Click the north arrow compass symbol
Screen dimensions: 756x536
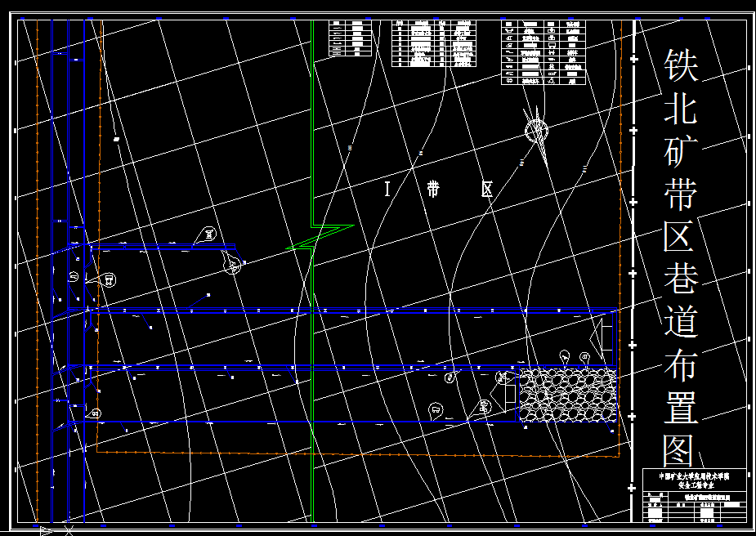point(537,129)
